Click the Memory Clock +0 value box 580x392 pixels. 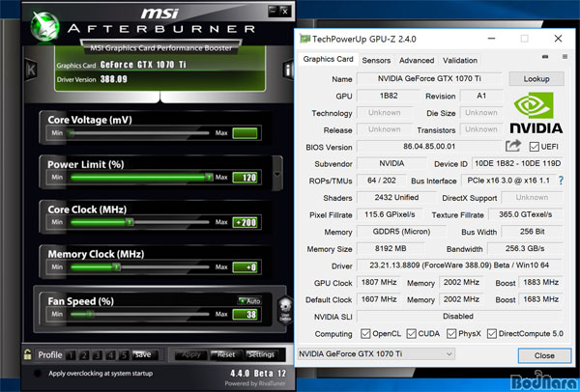(245, 267)
